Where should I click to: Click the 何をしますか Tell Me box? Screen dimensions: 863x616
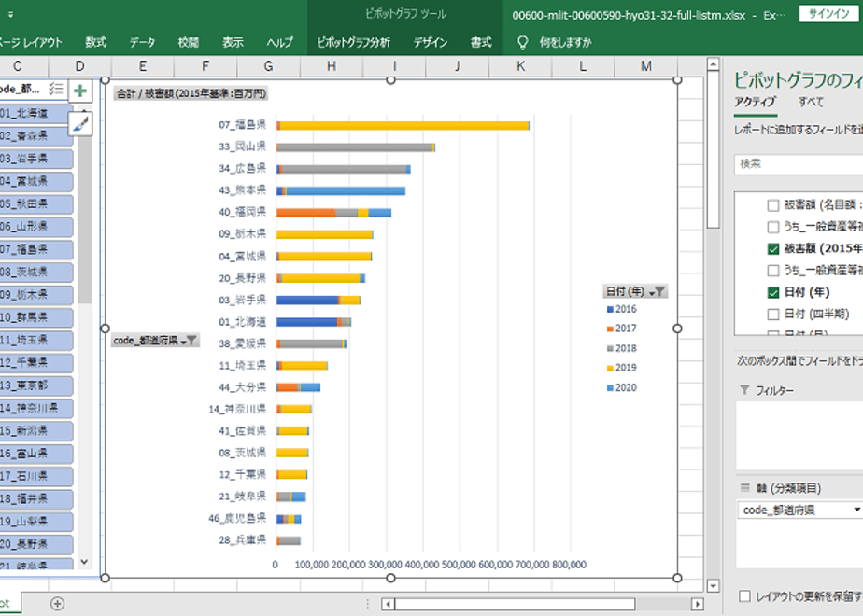(565, 42)
